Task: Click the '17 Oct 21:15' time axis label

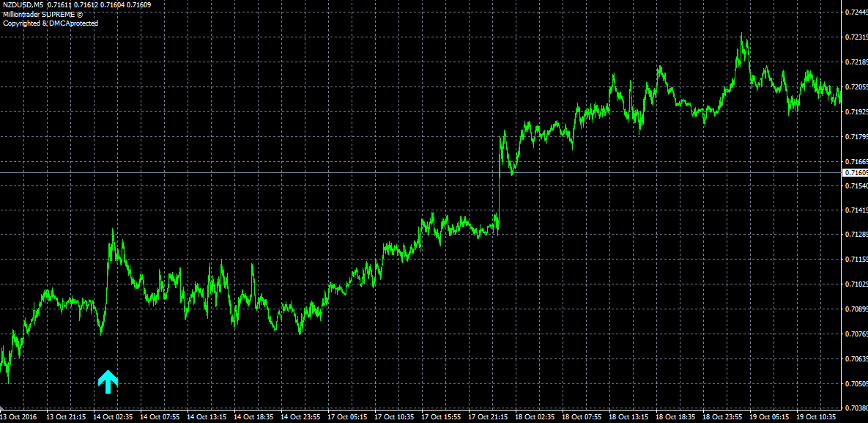Action: 489,416
